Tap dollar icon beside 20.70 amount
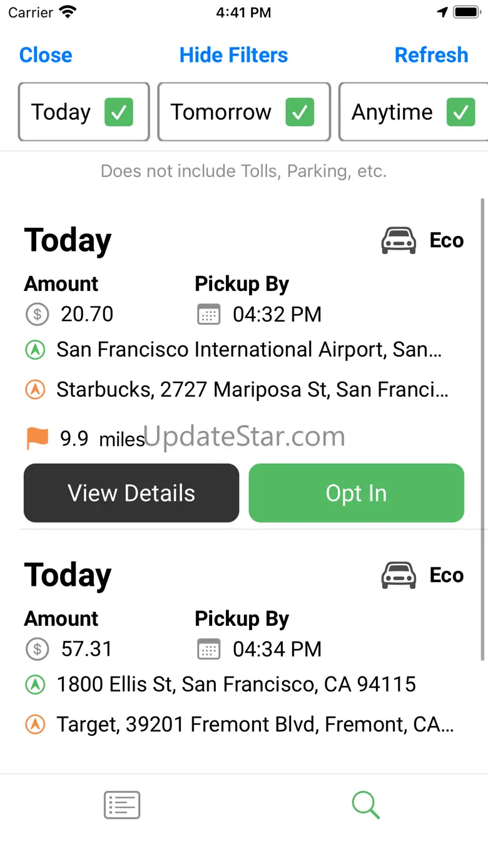The image size is (488, 868). pyautogui.click(x=37, y=314)
